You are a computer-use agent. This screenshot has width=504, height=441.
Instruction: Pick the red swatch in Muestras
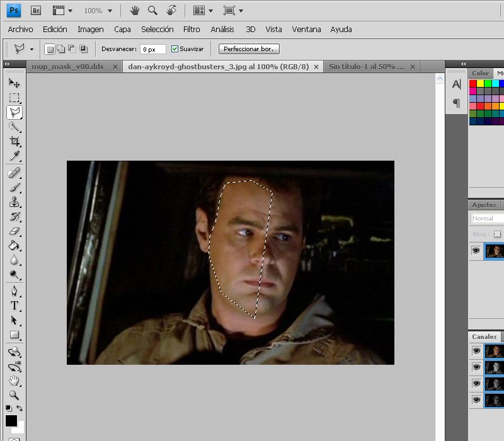point(473,84)
